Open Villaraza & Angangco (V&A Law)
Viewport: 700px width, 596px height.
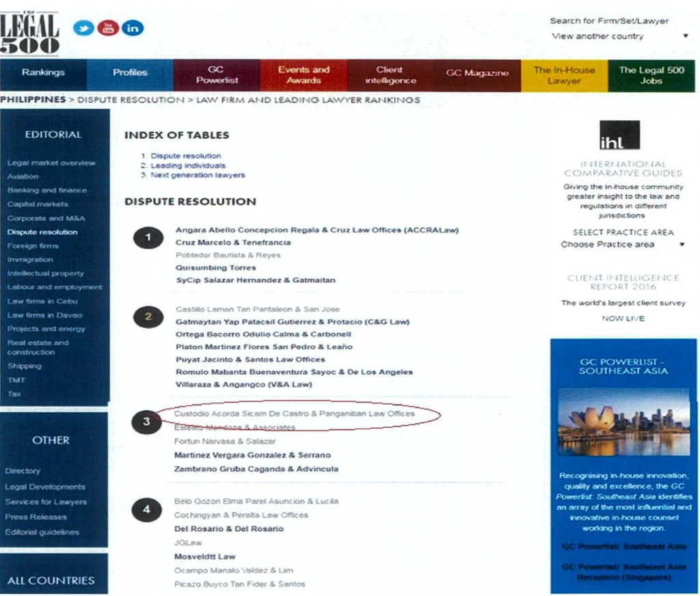tap(244, 384)
